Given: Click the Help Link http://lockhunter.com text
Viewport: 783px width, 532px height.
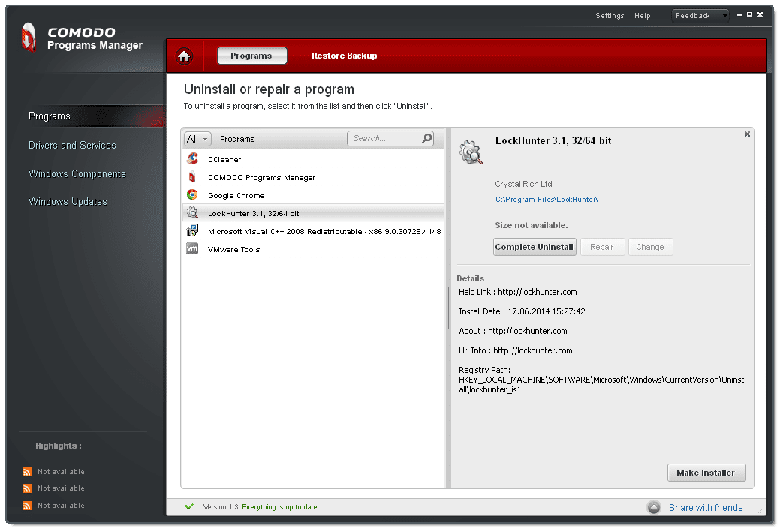Looking at the screenshot, I should [x=518, y=292].
